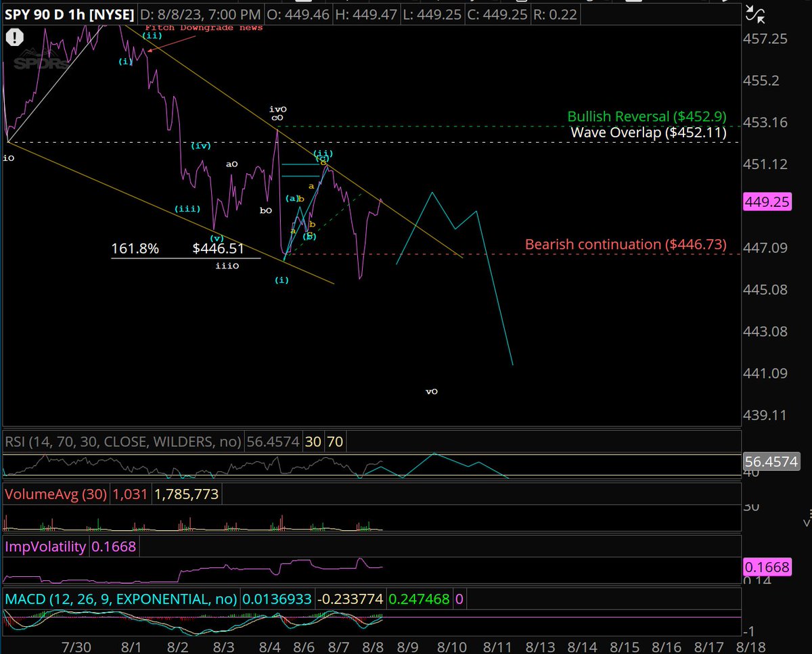
Task: Click the MACD diff value 0.247468
Action: pyautogui.click(x=419, y=599)
